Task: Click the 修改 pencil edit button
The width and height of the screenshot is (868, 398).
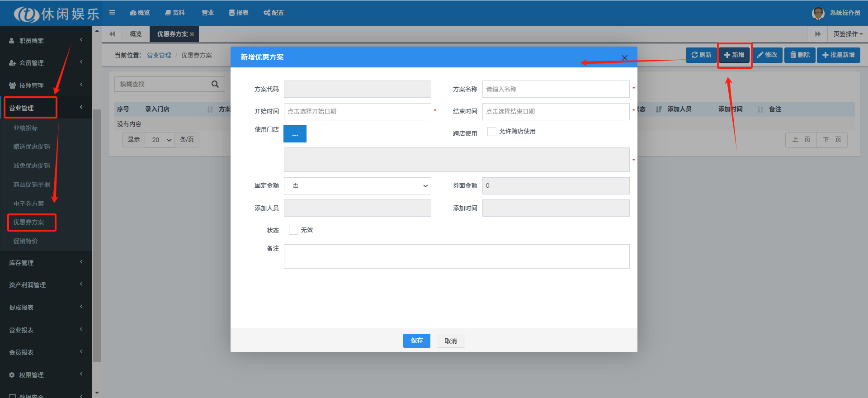Action: tap(767, 55)
